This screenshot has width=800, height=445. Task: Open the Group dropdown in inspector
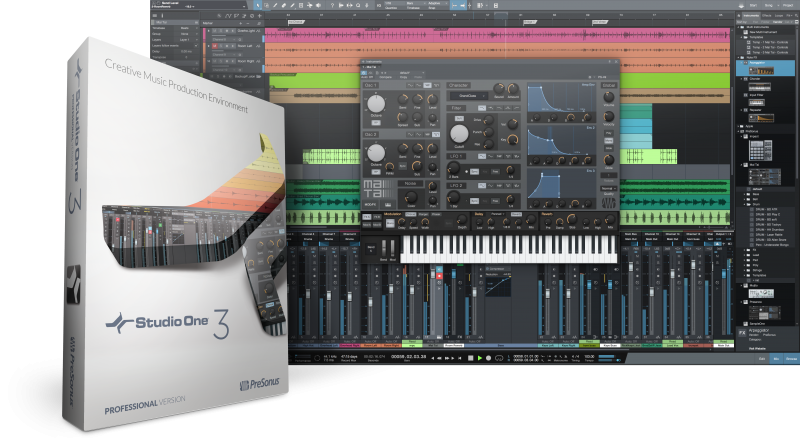(x=186, y=34)
